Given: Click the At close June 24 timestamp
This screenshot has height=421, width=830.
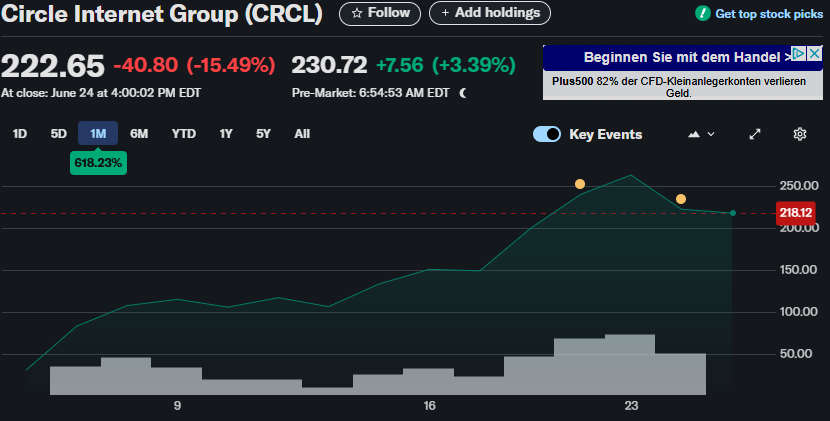Looking at the screenshot, I should pyautogui.click(x=101, y=93).
